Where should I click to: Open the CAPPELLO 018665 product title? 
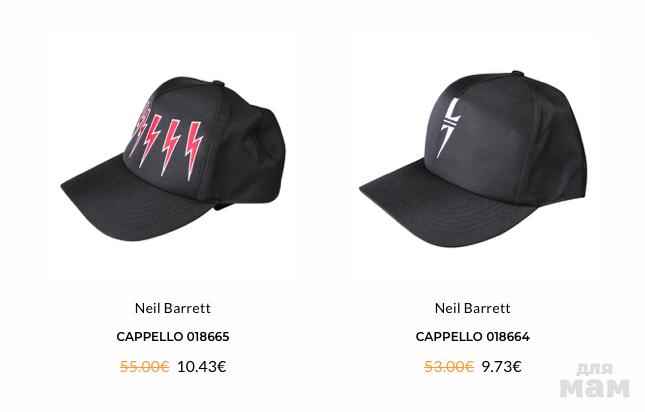tap(173, 337)
